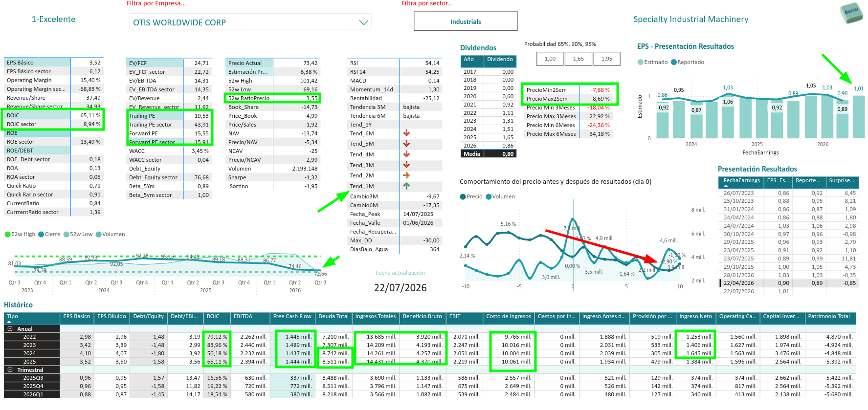Click the Tend_5M red down arrow

[x=406, y=144]
